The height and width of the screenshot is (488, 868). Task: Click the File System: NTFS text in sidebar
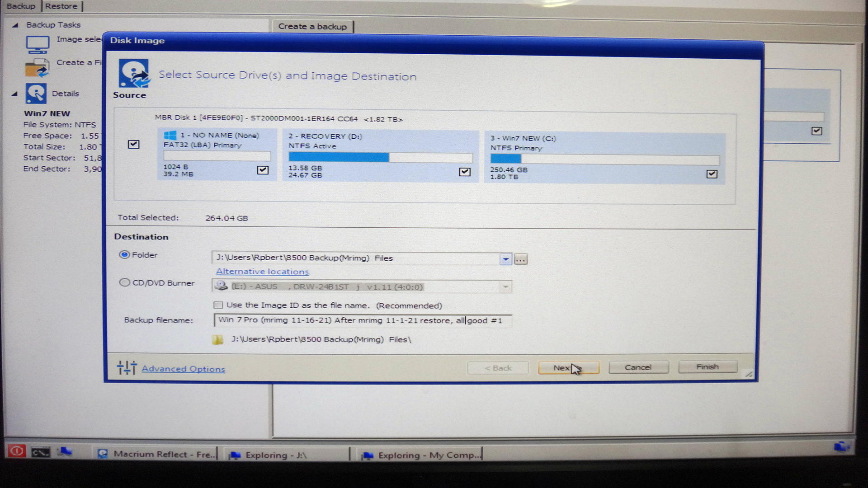point(60,125)
